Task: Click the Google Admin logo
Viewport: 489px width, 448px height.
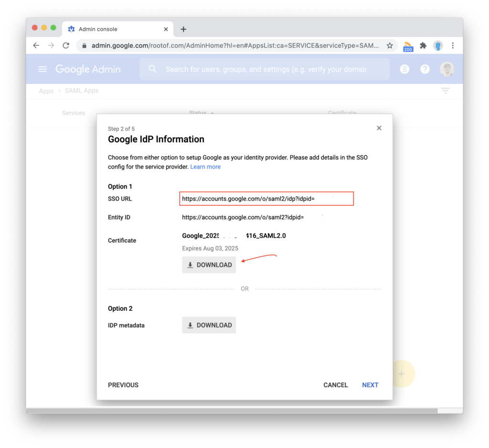Action: pyautogui.click(x=88, y=69)
